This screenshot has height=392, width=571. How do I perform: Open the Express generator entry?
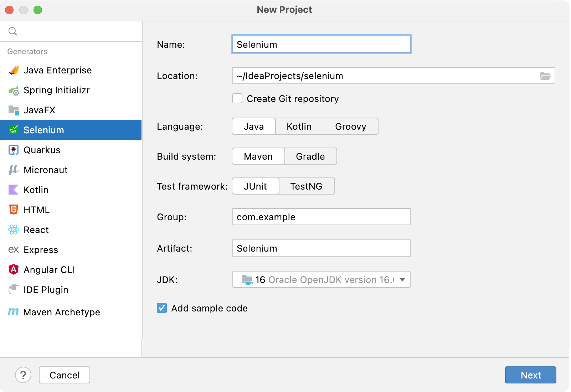click(x=71, y=250)
